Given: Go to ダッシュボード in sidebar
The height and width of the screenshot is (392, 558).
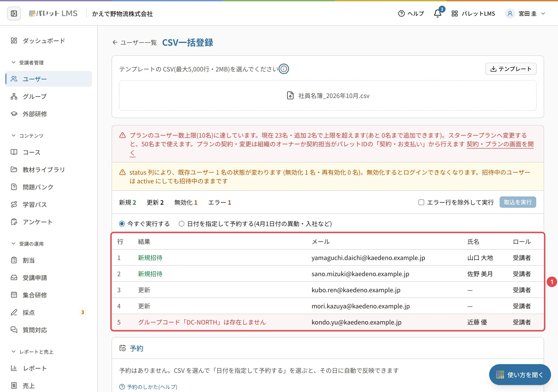Looking at the screenshot, I should click(x=49, y=41).
